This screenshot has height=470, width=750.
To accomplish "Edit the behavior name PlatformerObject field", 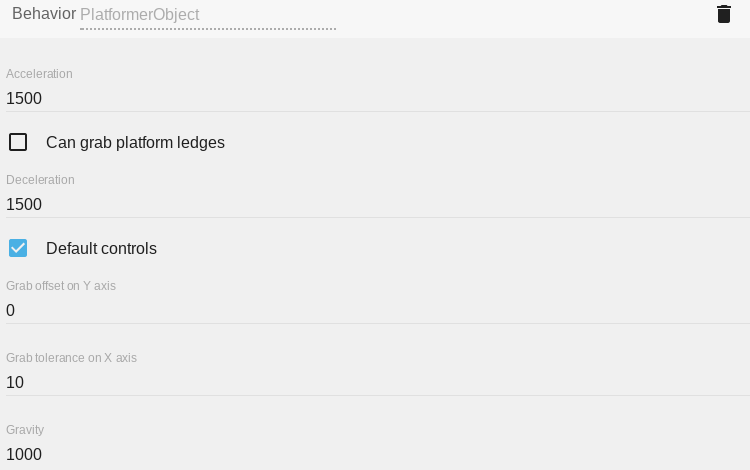I will click(208, 15).
